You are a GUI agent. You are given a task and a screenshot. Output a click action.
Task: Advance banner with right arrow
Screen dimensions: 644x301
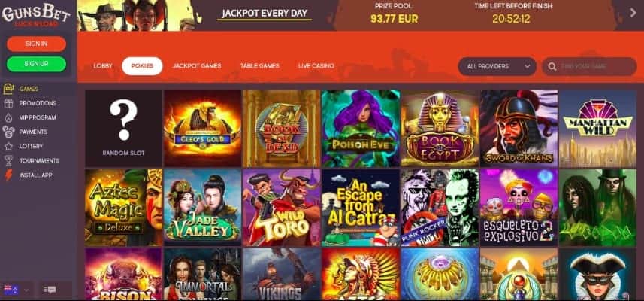pyautogui.click(x=633, y=13)
